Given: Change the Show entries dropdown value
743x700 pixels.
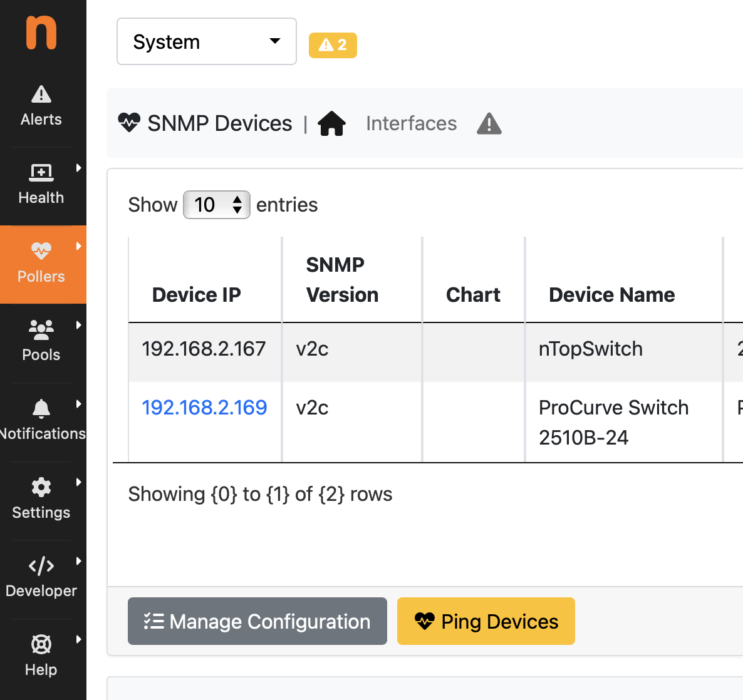Looking at the screenshot, I should coord(216,204).
